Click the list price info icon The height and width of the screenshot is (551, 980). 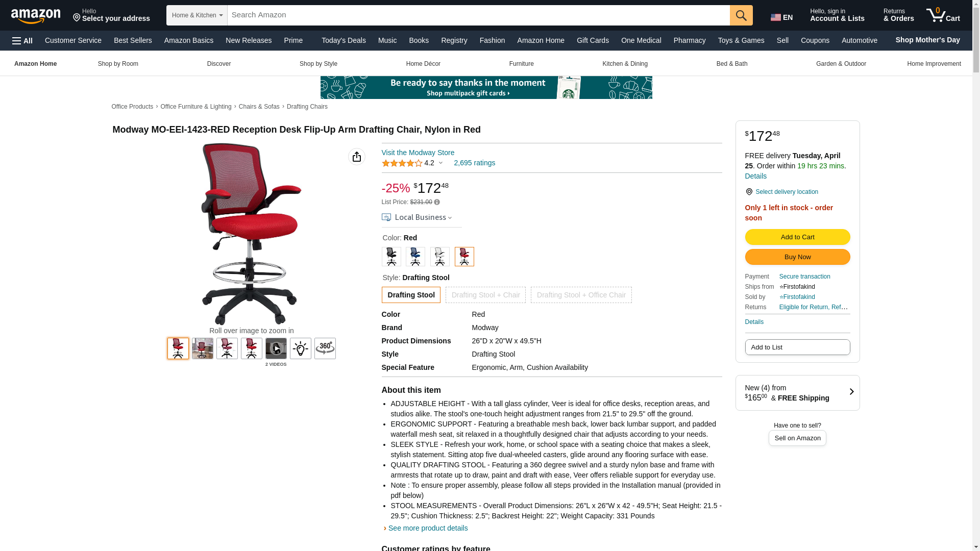click(437, 202)
